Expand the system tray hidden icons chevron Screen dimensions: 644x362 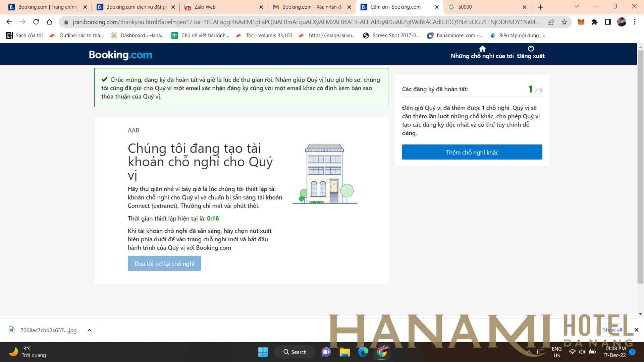529,352
